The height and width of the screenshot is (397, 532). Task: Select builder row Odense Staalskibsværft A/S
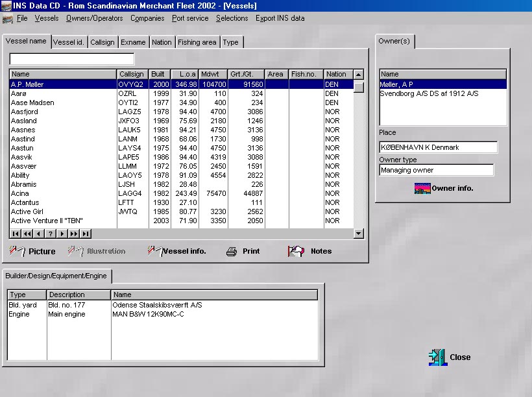coord(162,305)
